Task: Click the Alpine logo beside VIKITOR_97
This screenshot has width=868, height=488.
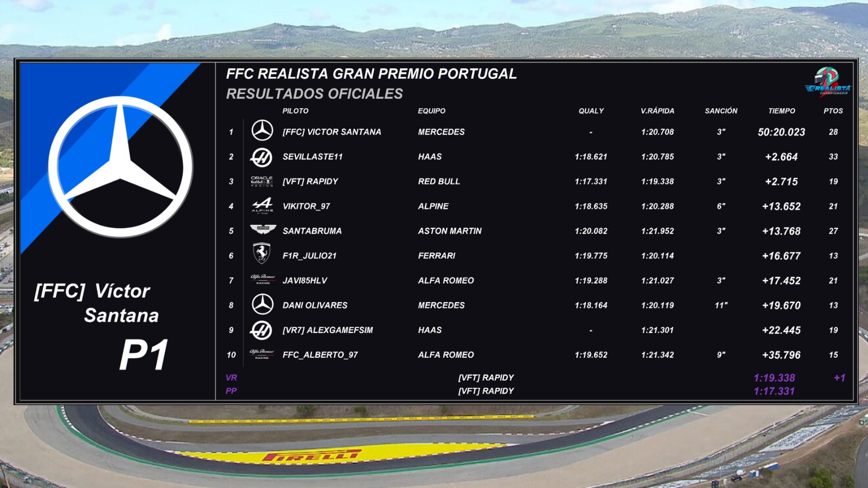Action: 262,206
